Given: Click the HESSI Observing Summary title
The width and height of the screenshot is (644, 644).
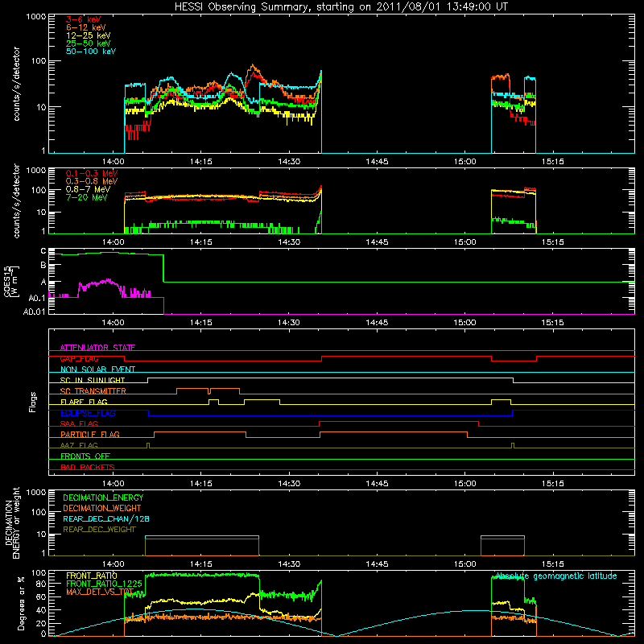Looking at the screenshot, I should tap(341, 7).
